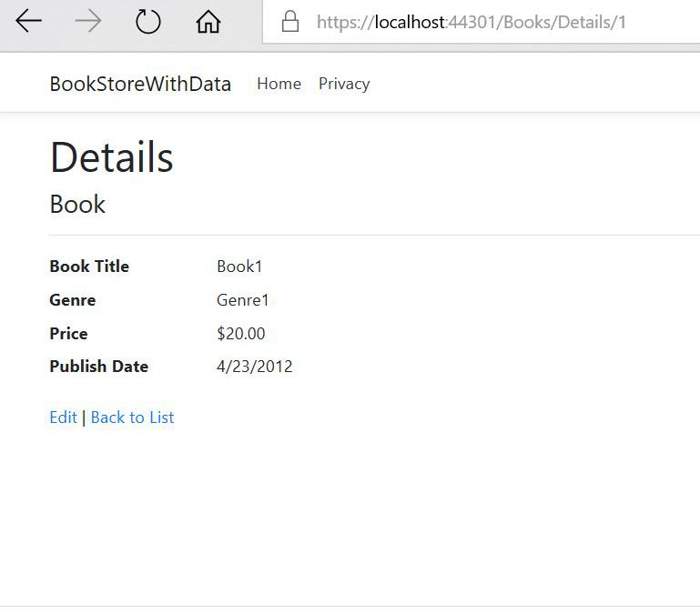Go Back to List
The height and width of the screenshot is (614, 700).
pos(132,418)
